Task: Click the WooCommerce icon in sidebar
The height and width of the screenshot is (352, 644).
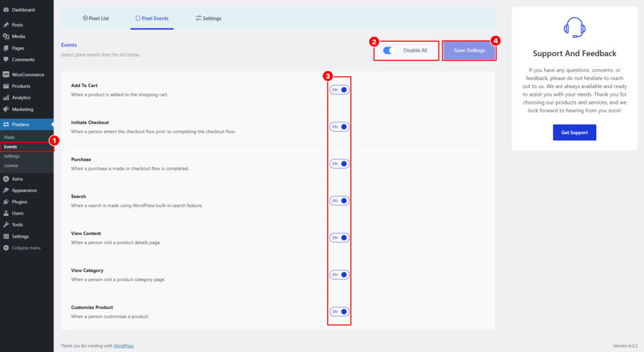Action: point(6,75)
